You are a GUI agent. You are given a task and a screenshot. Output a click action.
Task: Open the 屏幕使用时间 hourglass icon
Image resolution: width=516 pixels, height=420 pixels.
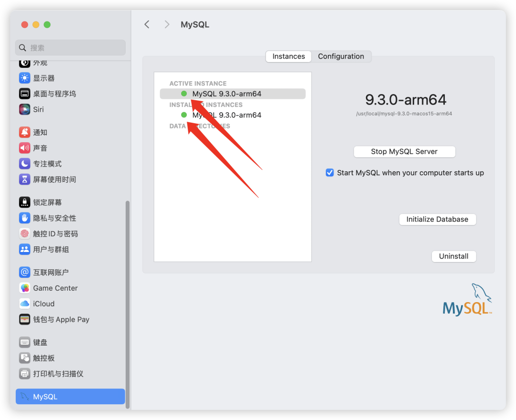(25, 179)
